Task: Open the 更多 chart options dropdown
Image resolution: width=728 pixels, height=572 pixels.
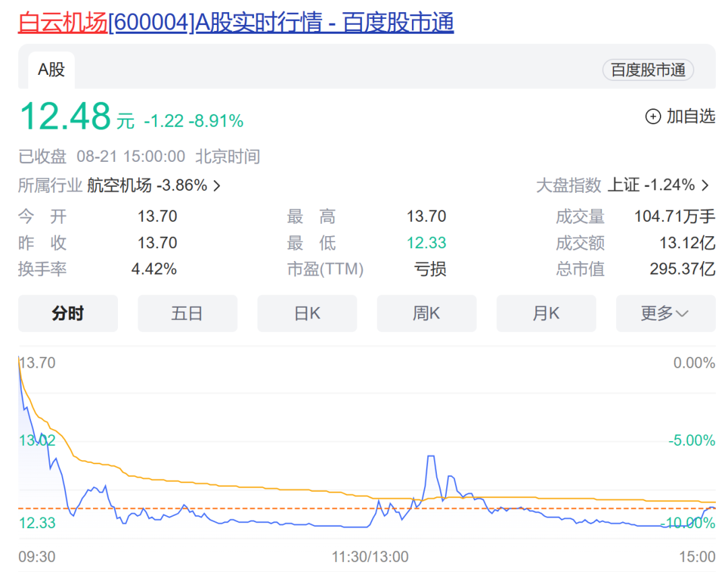Action: point(665,313)
